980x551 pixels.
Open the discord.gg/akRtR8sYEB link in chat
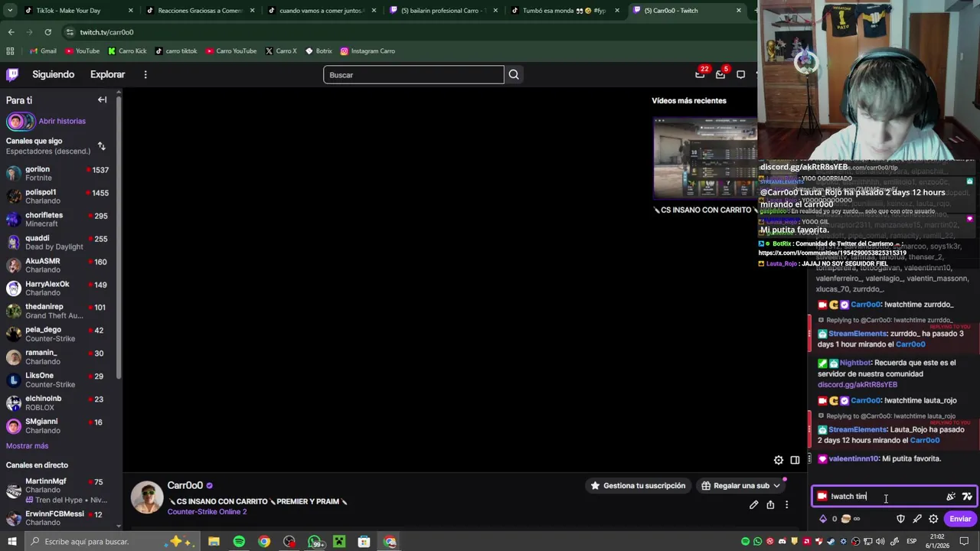click(x=857, y=385)
